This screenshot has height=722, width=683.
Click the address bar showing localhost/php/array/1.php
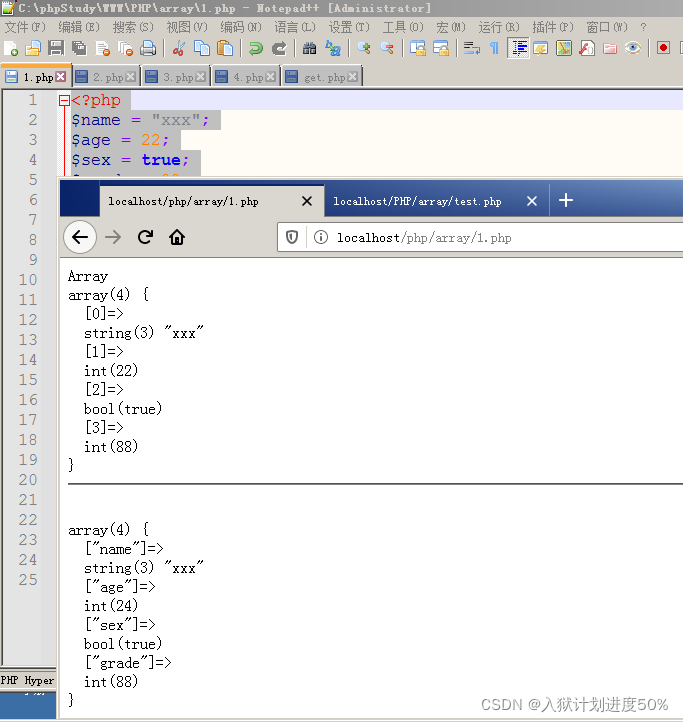480,238
